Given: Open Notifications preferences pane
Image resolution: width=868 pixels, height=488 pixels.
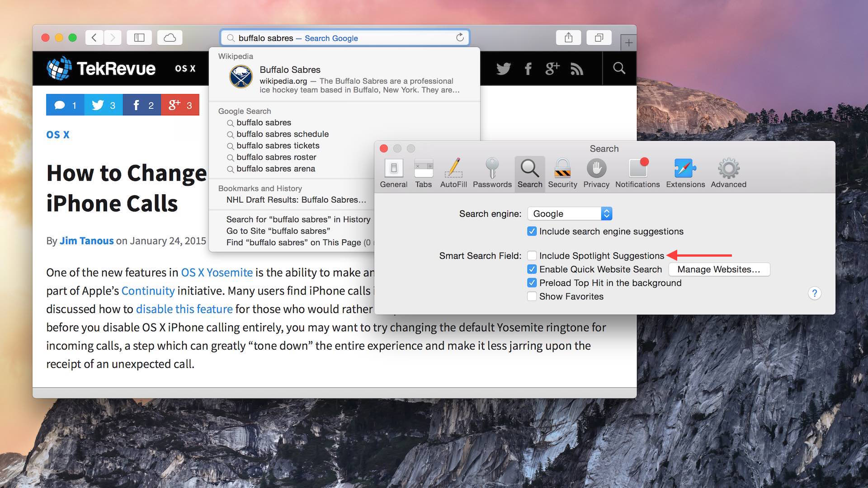Looking at the screenshot, I should pyautogui.click(x=637, y=174).
